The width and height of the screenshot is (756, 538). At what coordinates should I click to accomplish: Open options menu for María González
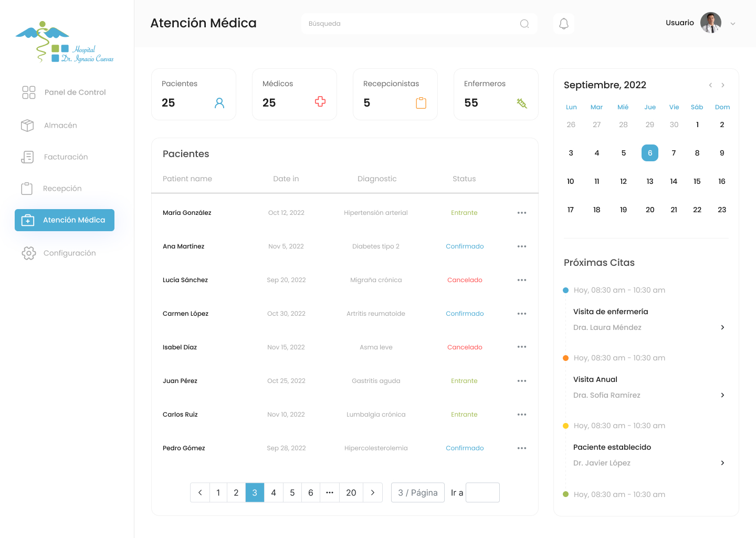521,213
